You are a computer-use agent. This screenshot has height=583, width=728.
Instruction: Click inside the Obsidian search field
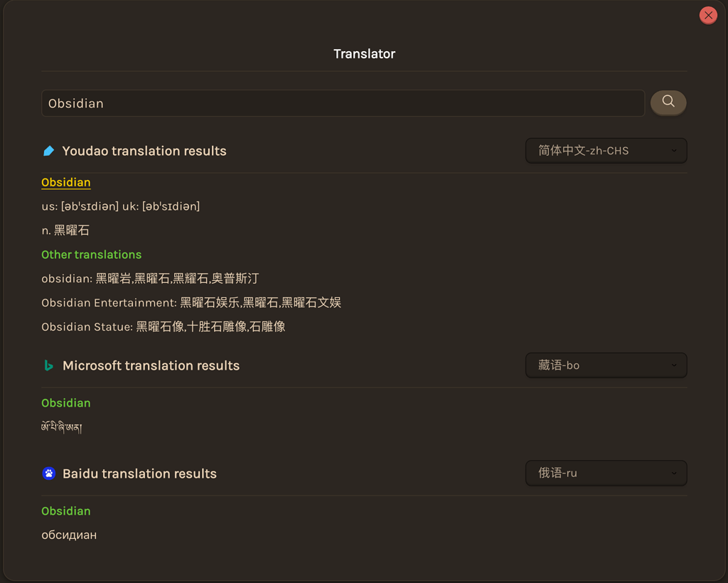[x=343, y=102]
